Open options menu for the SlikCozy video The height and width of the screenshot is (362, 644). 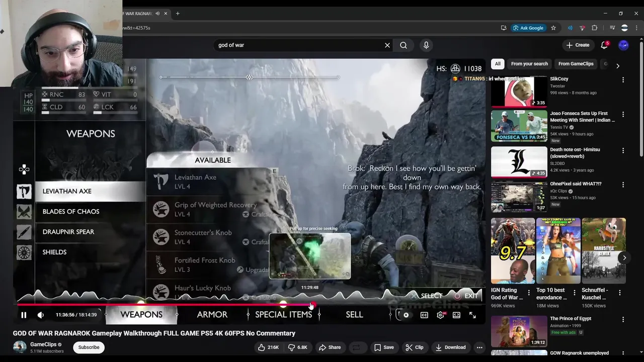point(623,80)
